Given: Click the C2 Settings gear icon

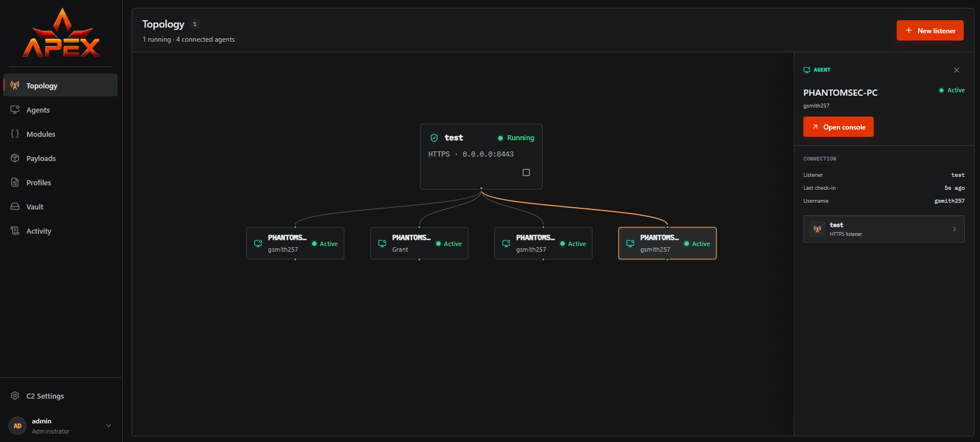Looking at the screenshot, I should (x=15, y=396).
